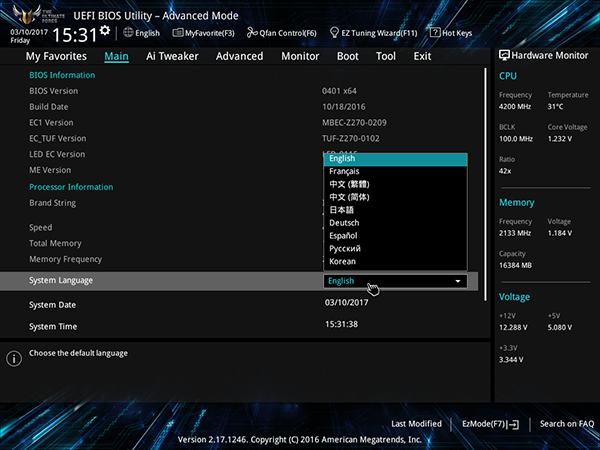Click the Hardware Monitor screen icon
The height and width of the screenshot is (450, 600).
pos(504,55)
